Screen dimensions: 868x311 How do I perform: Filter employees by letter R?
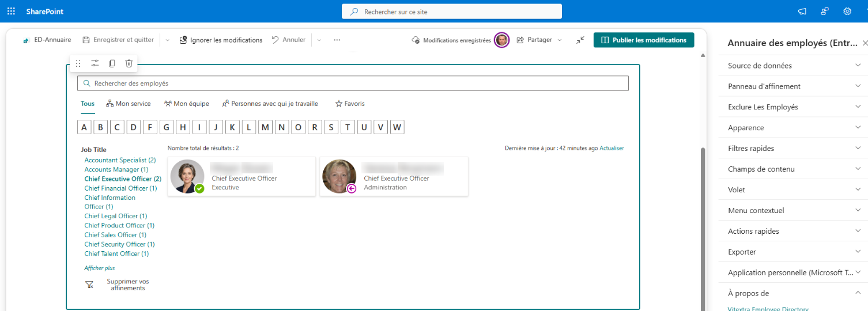[x=315, y=127]
